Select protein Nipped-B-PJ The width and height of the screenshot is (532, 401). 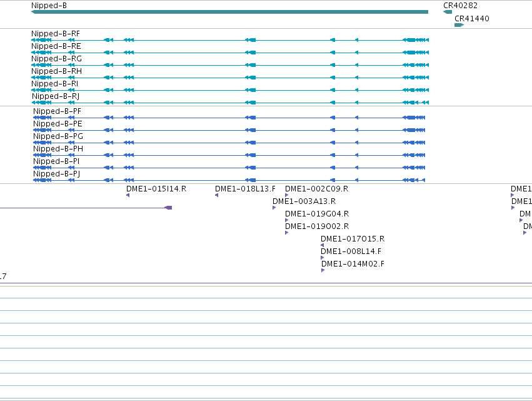(x=229, y=180)
